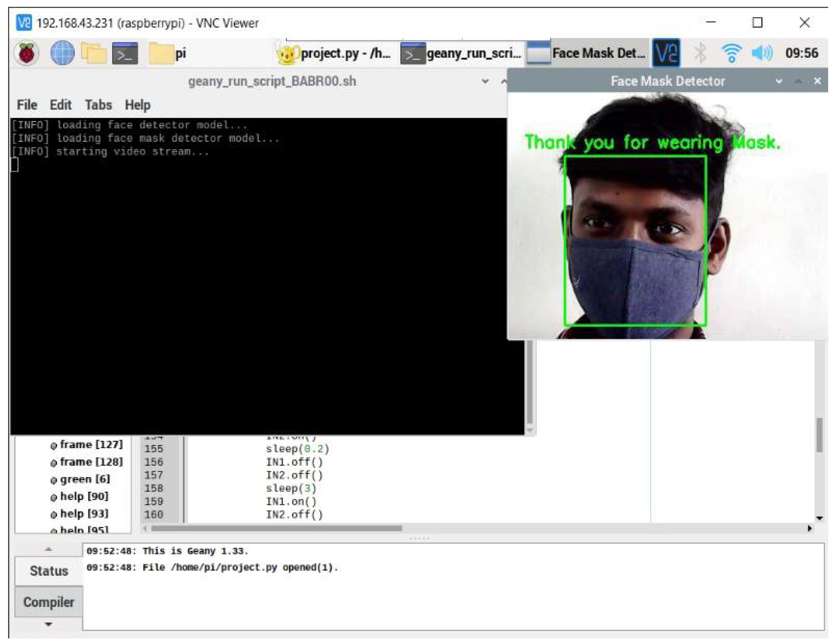Screen dimensions: 835x644
Task: Select frame [127] in the symbol list
Action: (91, 444)
